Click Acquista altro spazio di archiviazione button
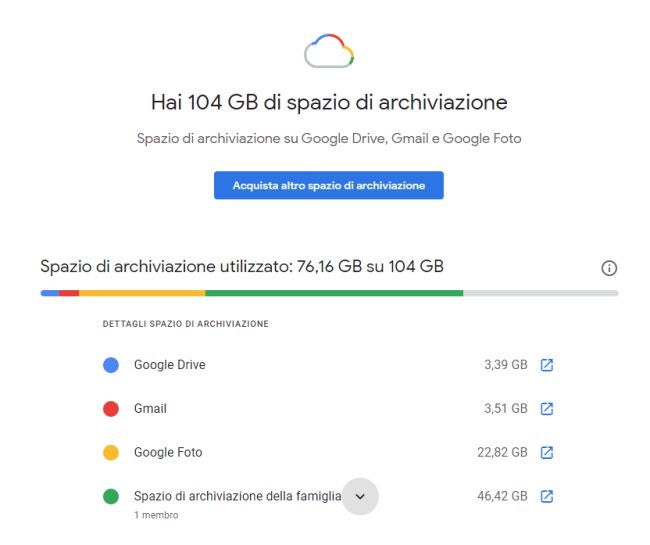This screenshot has width=650, height=545. coord(328,185)
